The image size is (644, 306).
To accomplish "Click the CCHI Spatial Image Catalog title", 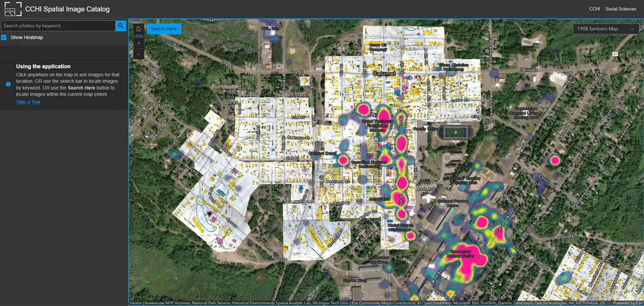I will click(x=67, y=9).
